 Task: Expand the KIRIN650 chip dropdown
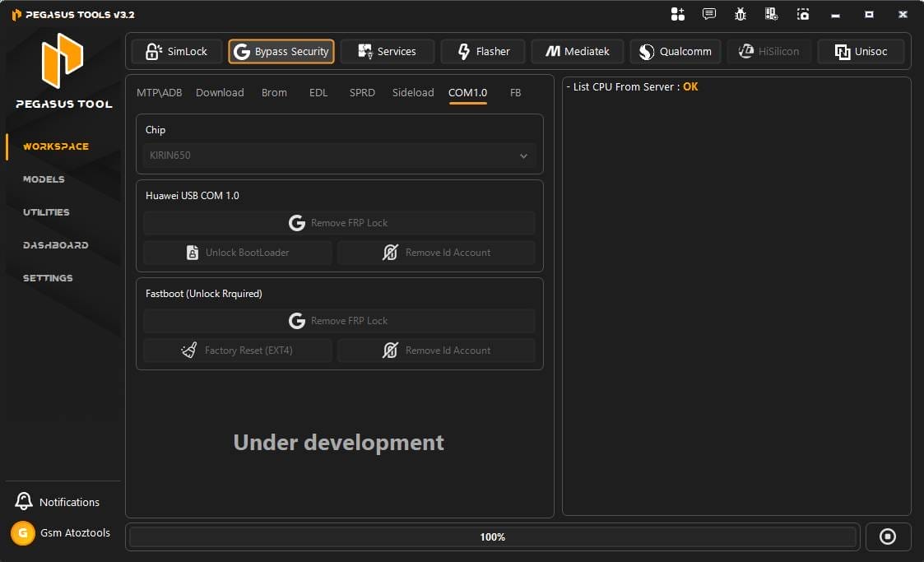(523, 155)
